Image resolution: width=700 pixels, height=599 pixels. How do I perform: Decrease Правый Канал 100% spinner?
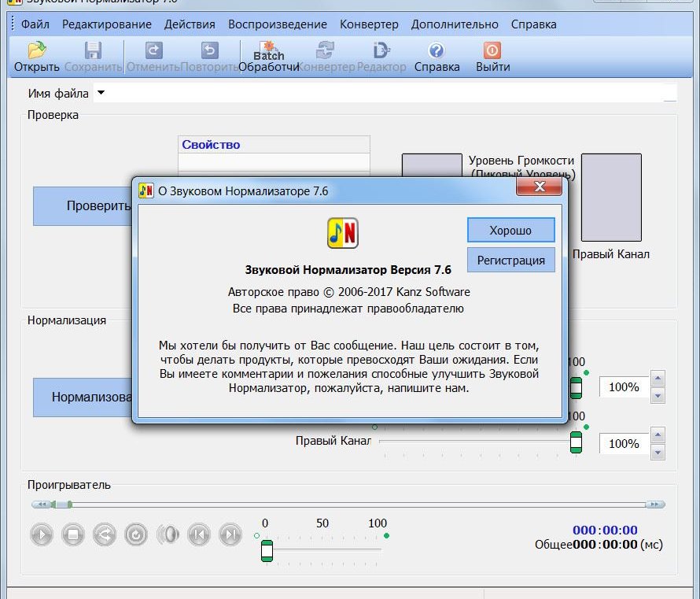[x=658, y=453]
